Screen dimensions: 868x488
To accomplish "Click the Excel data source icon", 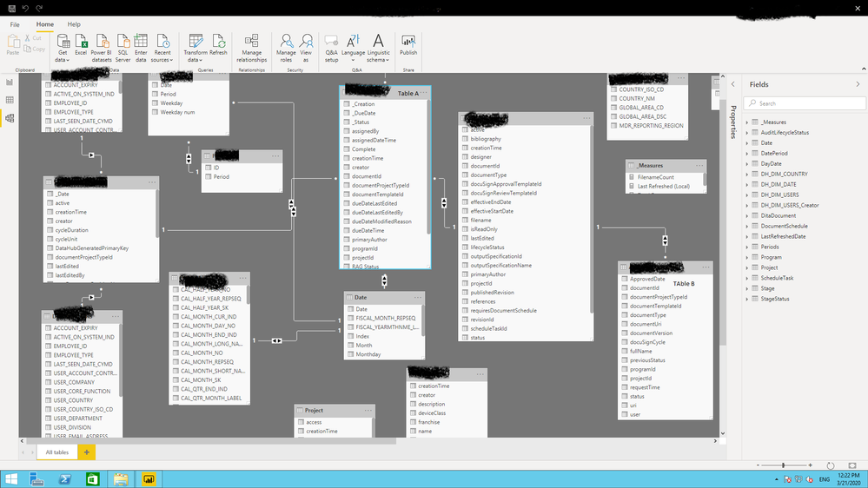I will [x=81, y=45].
